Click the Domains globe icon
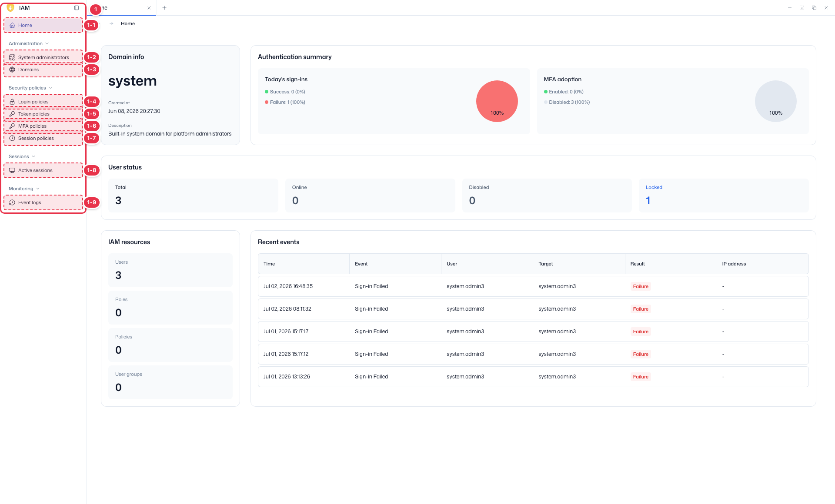 pos(12,70)
